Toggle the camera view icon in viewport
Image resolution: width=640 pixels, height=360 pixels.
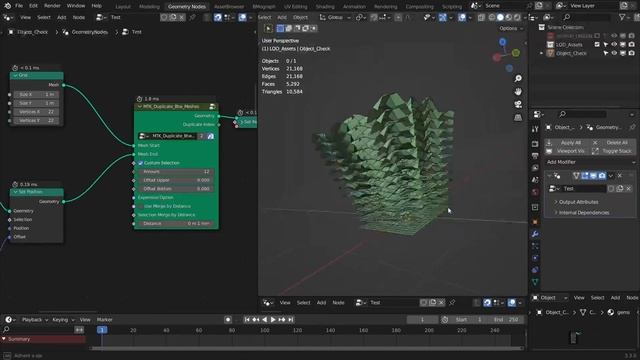pyautogui.click(x=518, y=104)
